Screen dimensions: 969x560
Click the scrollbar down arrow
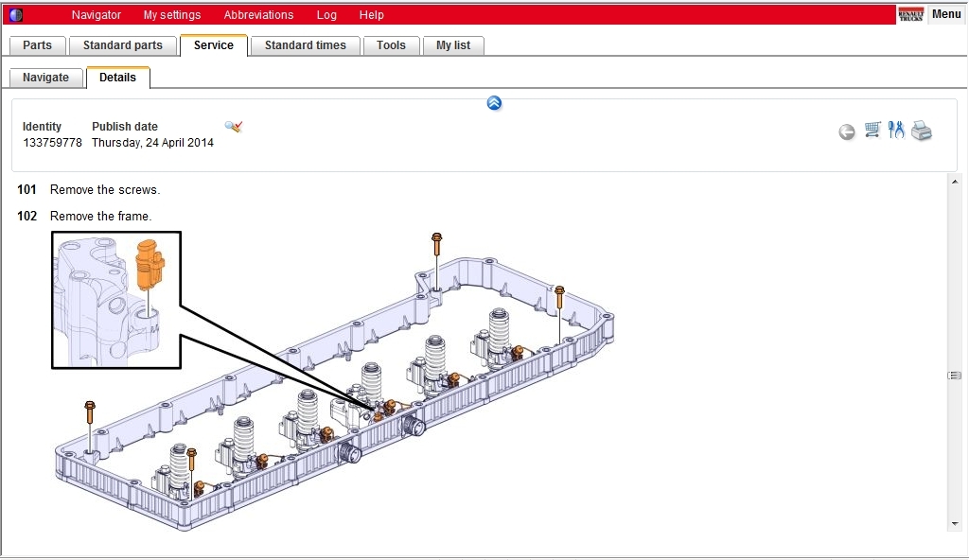[954, 523]
